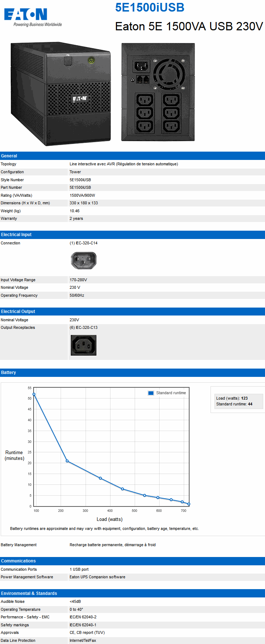Click the cooling fan on UPS rear photo

[169, 72]
